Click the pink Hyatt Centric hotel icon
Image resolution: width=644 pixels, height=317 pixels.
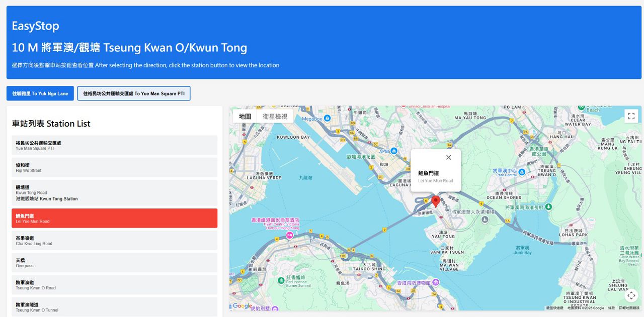point(289,235)
